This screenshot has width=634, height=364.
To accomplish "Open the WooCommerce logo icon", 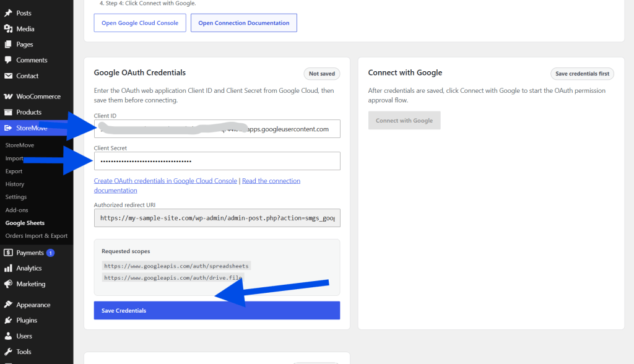I will click(8, 96).
